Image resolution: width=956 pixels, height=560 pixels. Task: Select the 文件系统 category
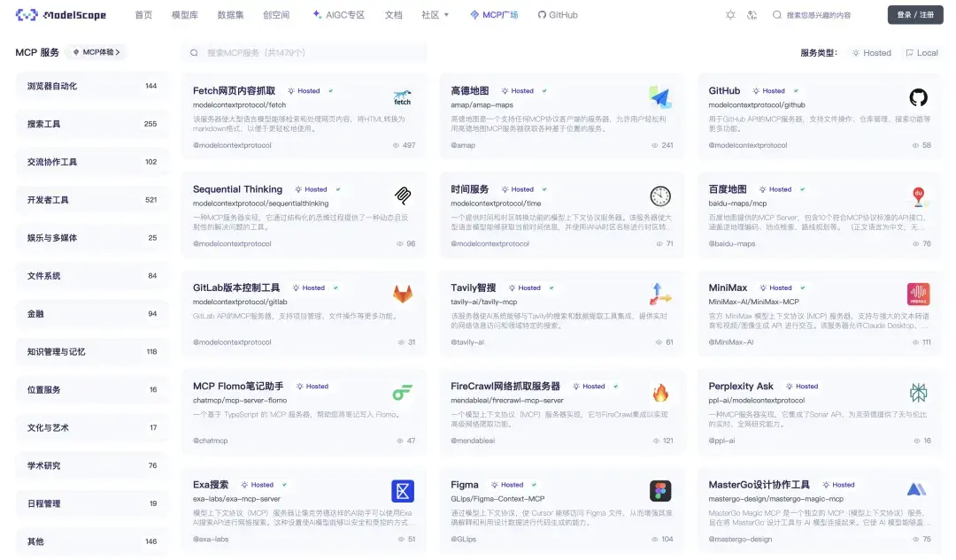92,275
